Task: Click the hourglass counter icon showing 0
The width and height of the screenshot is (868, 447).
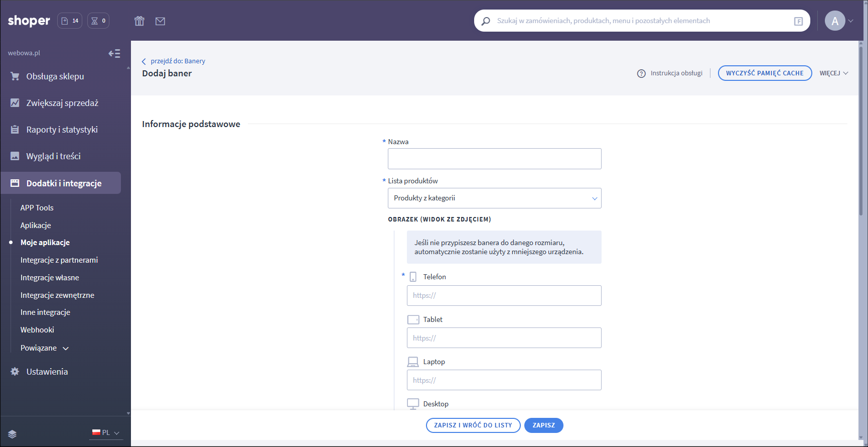Action: tap(98, 21)
